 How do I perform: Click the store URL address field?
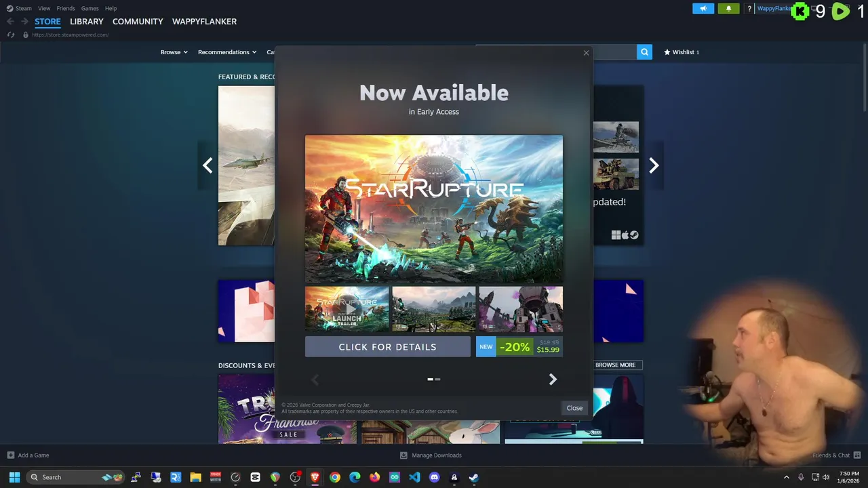[70, 35]
